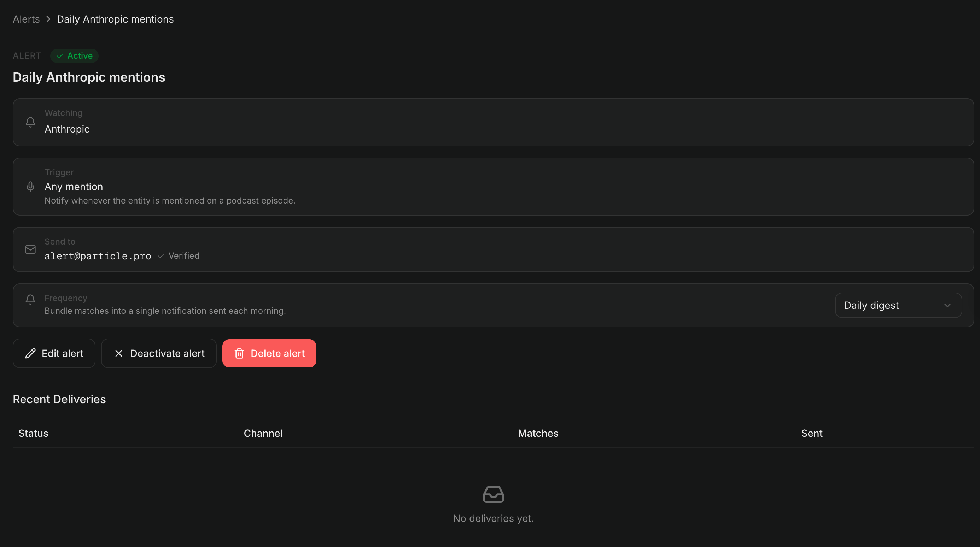Click the breadcrumb chevron separator
The height and width of the screenshot is (547, 980).
48,19
